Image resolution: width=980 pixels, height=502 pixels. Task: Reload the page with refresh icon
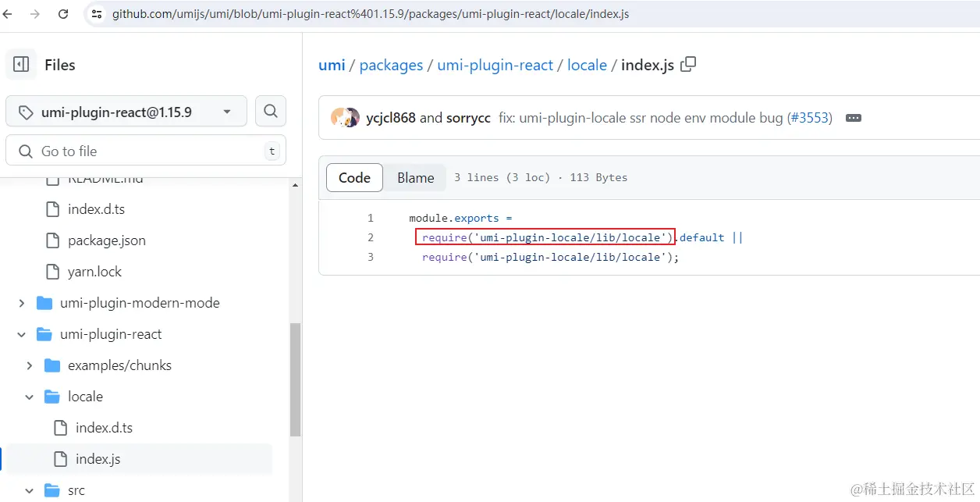click(63, 14)
